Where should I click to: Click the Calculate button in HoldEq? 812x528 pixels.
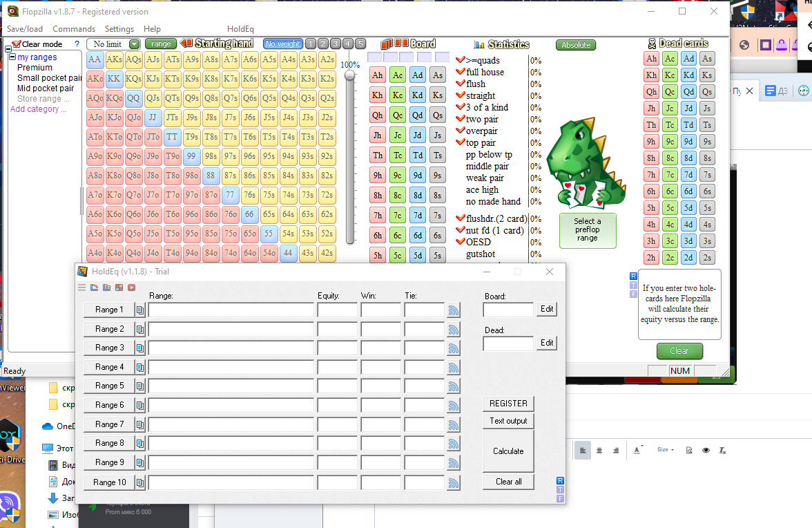[508, 451]
